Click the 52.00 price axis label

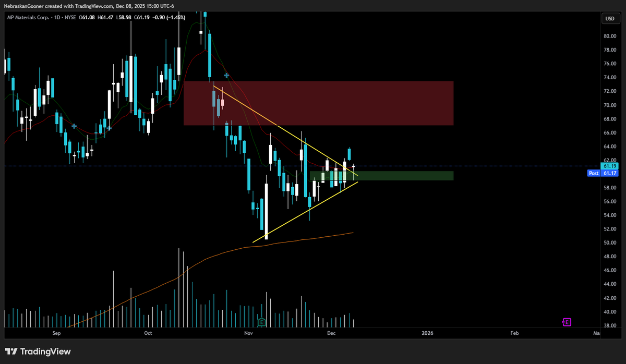pyautogui.click(x=609, y=229)
